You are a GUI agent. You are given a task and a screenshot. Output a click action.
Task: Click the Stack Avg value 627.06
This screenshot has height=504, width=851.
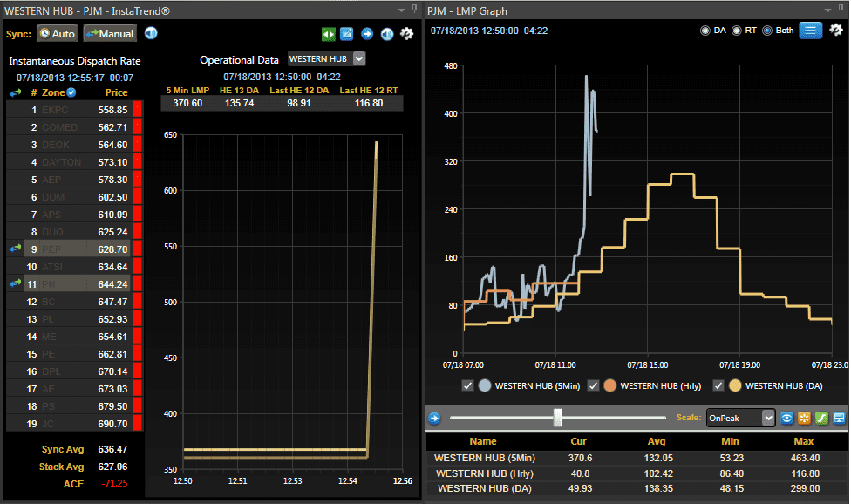tap(112, 467)
